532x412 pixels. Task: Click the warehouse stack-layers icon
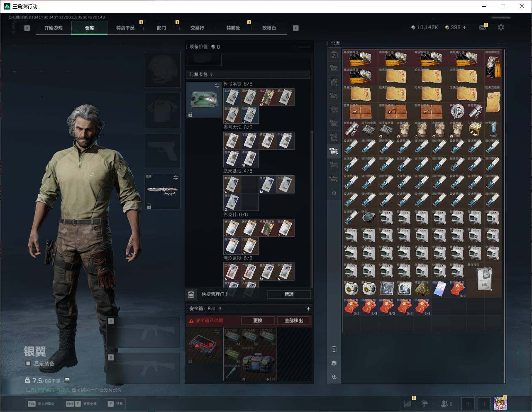(x=334, y=363)
